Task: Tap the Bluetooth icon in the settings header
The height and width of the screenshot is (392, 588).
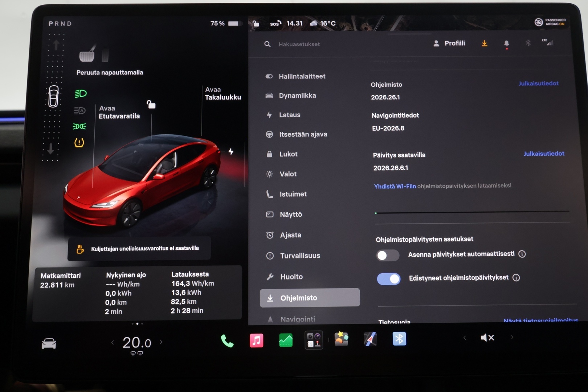Action: pos(528,43)
